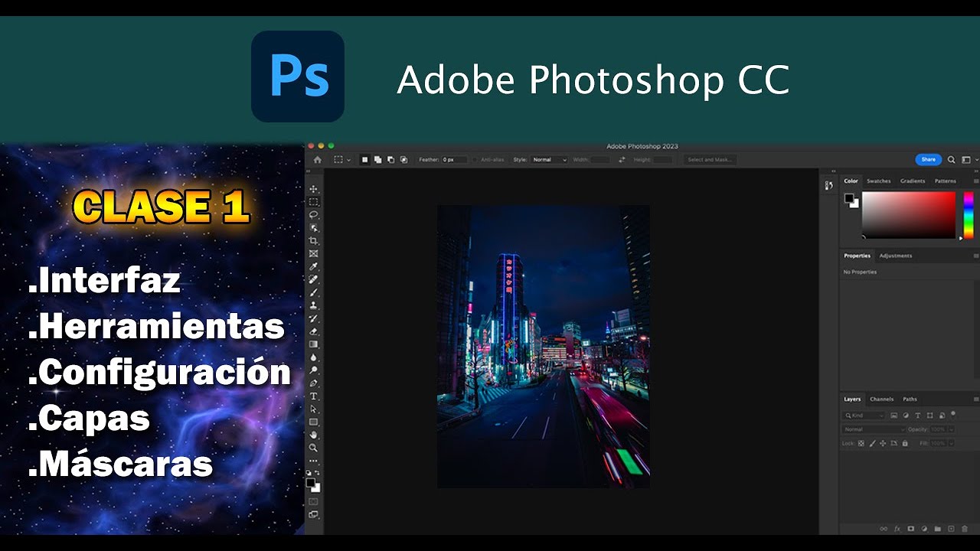980x551 pixels.
Task: Select the Crop tool
Action: [314, 241]
